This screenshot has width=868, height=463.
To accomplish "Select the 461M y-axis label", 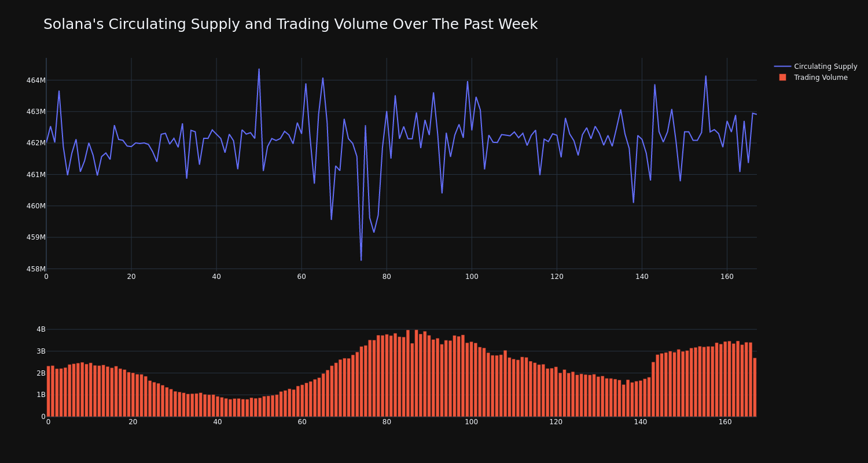I will (36, 174).
